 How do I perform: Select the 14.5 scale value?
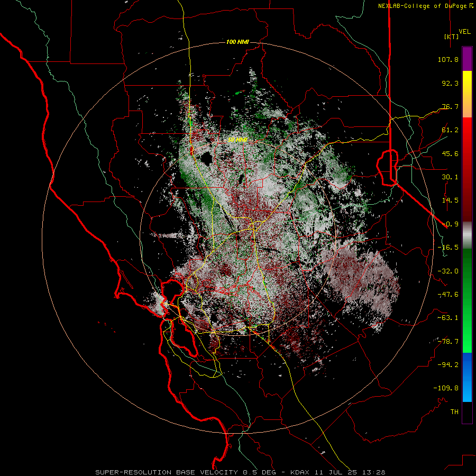(x=450, y=200)
